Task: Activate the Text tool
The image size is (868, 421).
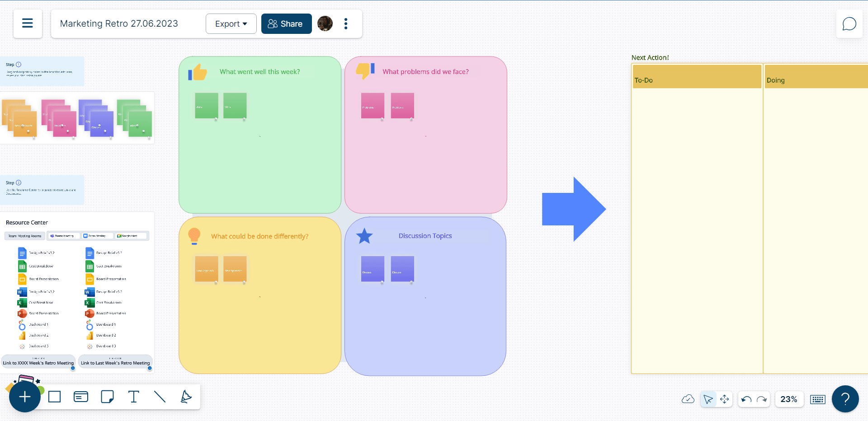Action: [133, 397]
